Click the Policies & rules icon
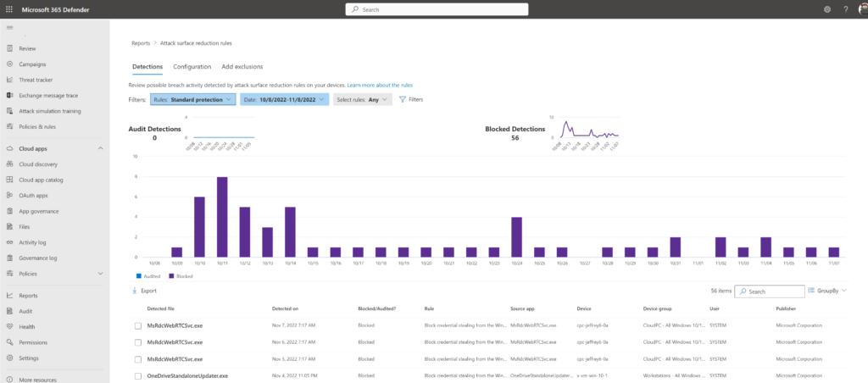Viewport: 868px width, 383px height. (x=9, y=127)
